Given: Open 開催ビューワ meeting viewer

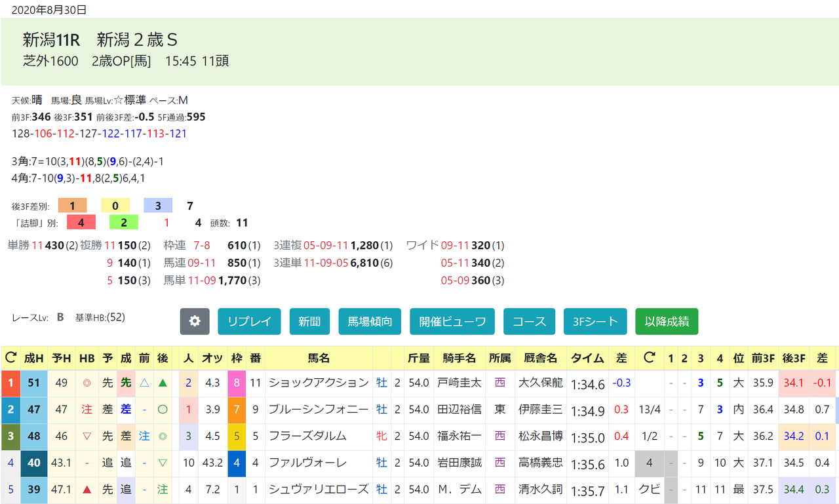Looking at the screenshot, I should pyautogui.click(x=452, y=322).
